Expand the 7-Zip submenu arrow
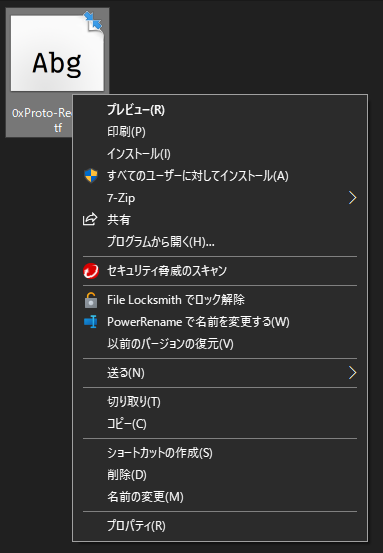 (x=352, y=198)
